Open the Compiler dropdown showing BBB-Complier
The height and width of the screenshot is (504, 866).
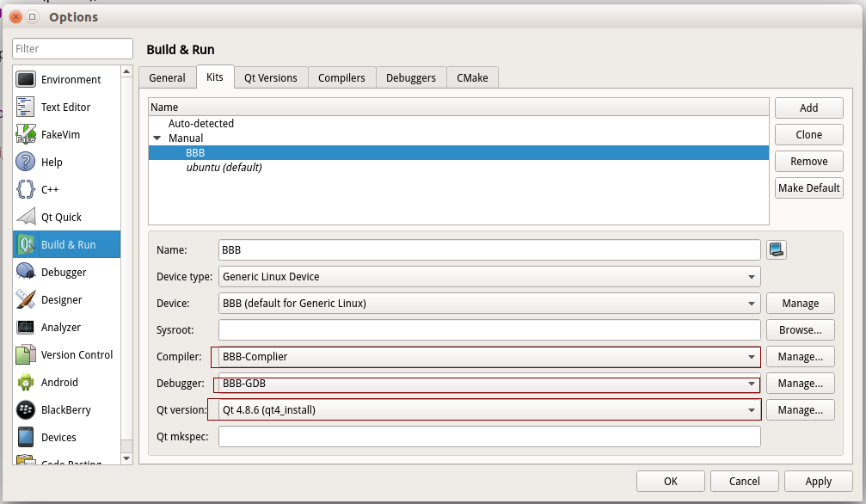point(489,356)
